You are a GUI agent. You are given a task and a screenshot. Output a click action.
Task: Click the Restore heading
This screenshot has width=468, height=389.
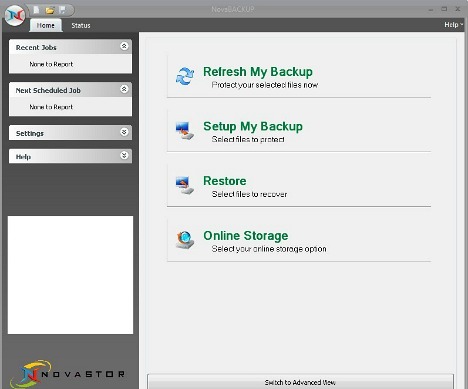coord(225,181)
